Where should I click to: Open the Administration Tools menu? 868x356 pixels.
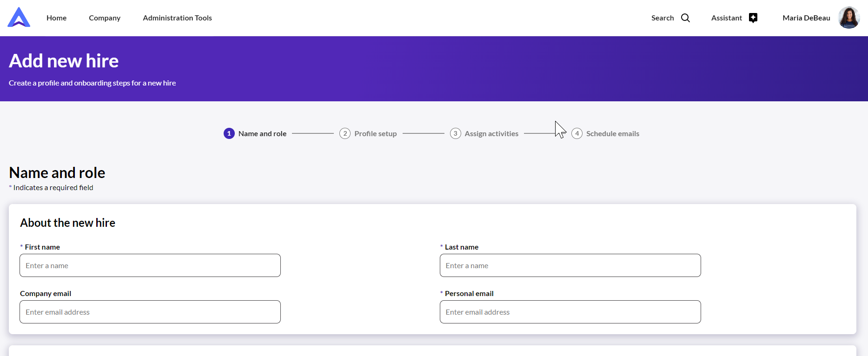click(x=177, y=18)
